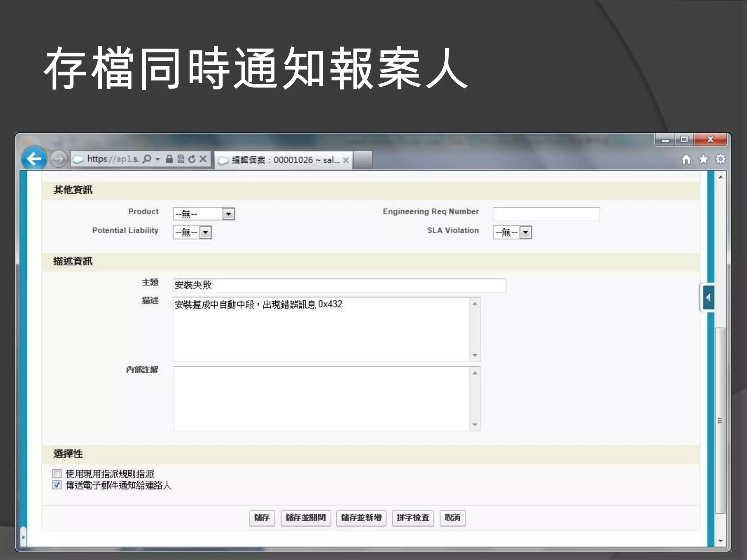Viewport: 747px width, 560px height.
Task: Click the Engineering Req Number field
Action: point(546,214)
